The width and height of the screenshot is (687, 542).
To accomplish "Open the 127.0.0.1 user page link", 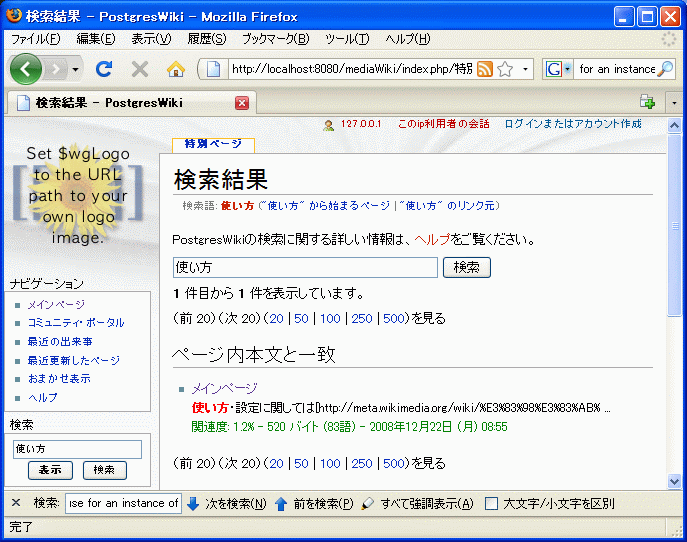I will click(x=361, y=124).
